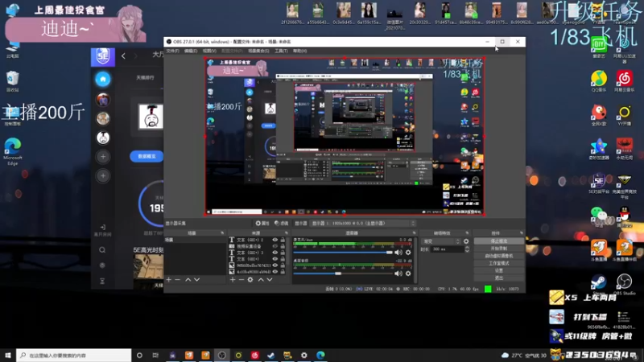Pop out the 控件 dock panel

pyautogui.click(x=522, y=233)
